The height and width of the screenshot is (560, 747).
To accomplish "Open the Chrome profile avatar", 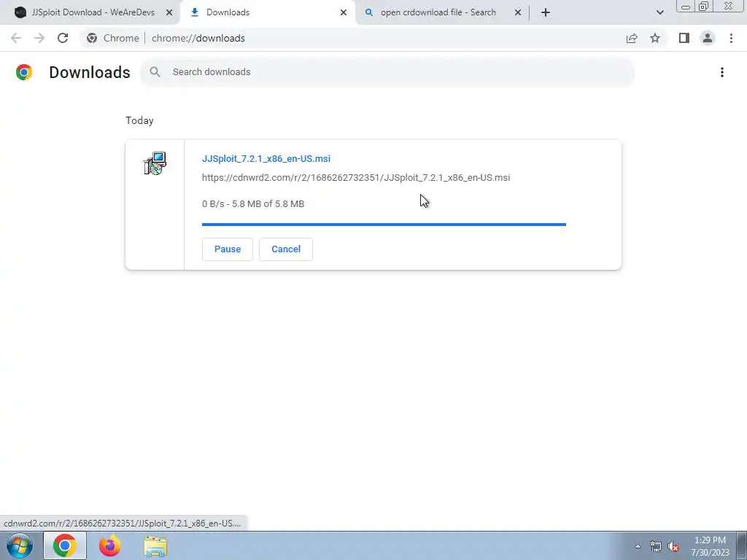I will 708,38.
